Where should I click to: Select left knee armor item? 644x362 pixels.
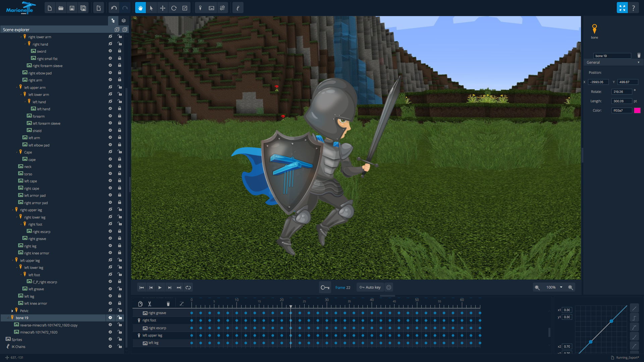coord(36,304)
